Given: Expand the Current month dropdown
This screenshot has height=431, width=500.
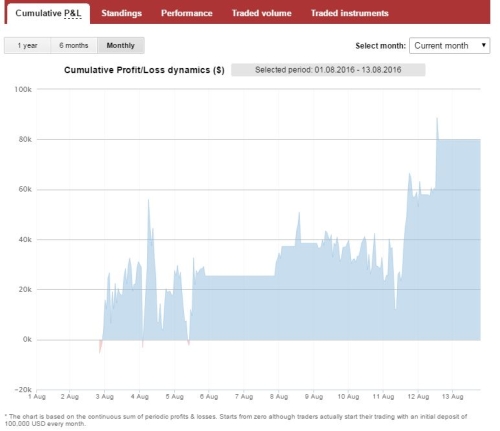Looking at the screenshot, I should pos(449,45).
